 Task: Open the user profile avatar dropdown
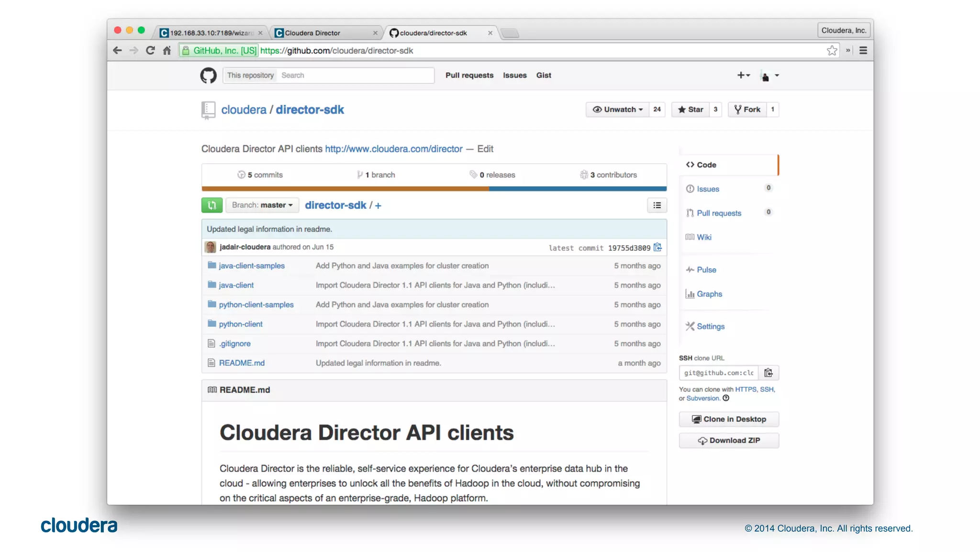770,76
